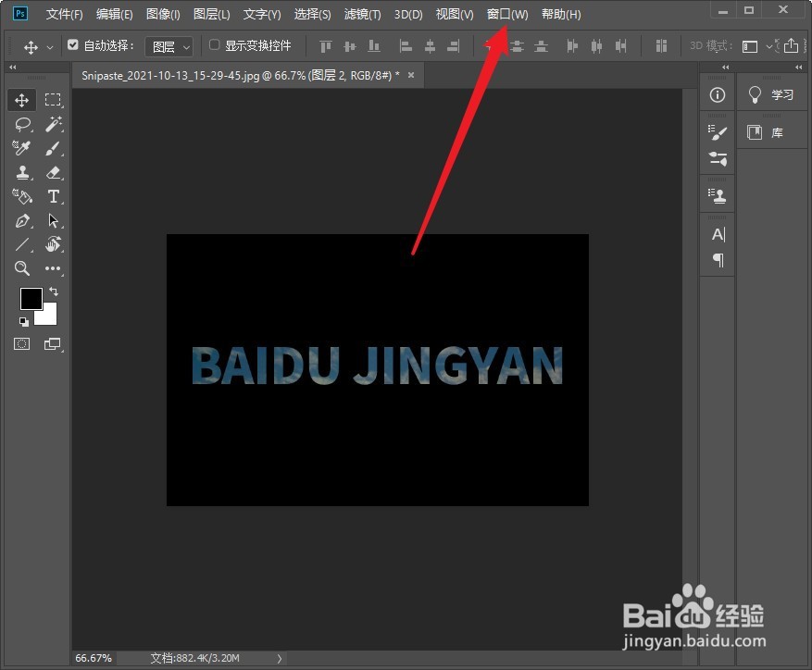This screenshot has width=812, height=670.
Task: Expand Move tool preset picker arrow
Action: tap(50, 47)
